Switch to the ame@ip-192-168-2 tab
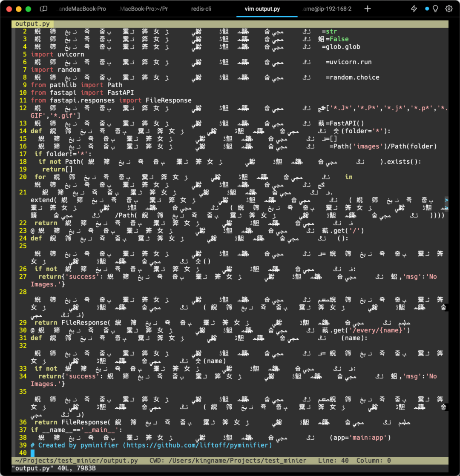This screenshot has height=476, width=460. point(327,9)
